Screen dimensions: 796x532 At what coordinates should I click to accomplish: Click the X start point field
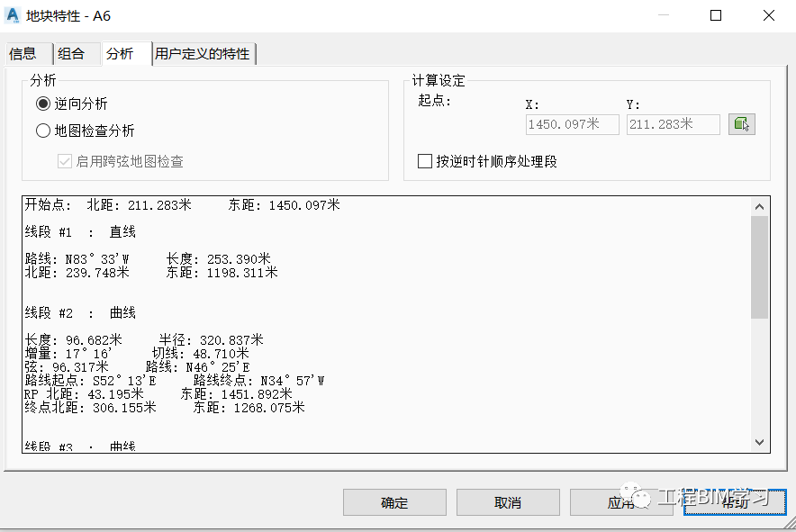572,124
